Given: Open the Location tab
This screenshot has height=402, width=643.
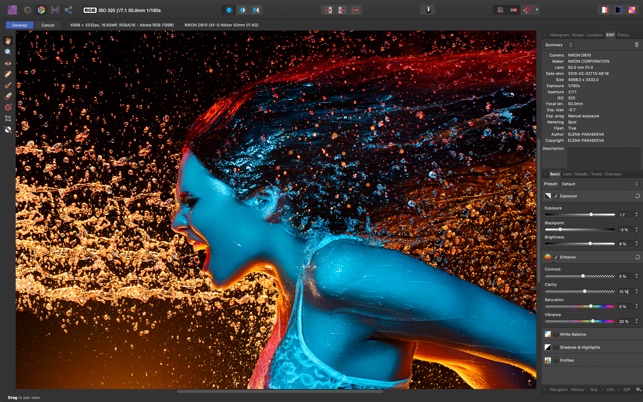Looking at the screenshot, I should [595, 35].
